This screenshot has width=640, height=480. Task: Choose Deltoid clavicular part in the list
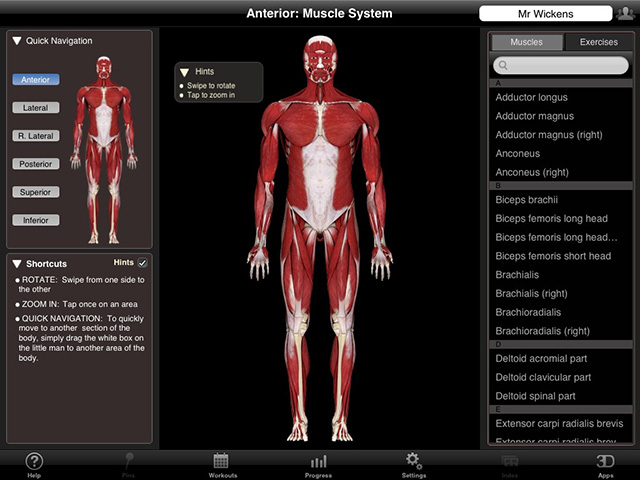pyautogui.click(x=543, y=377)
